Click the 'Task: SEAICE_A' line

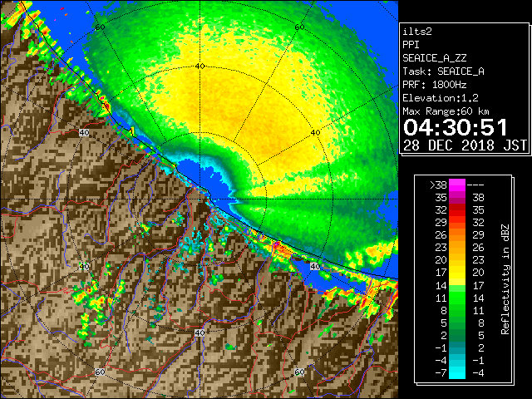click(x=443, y=71)
